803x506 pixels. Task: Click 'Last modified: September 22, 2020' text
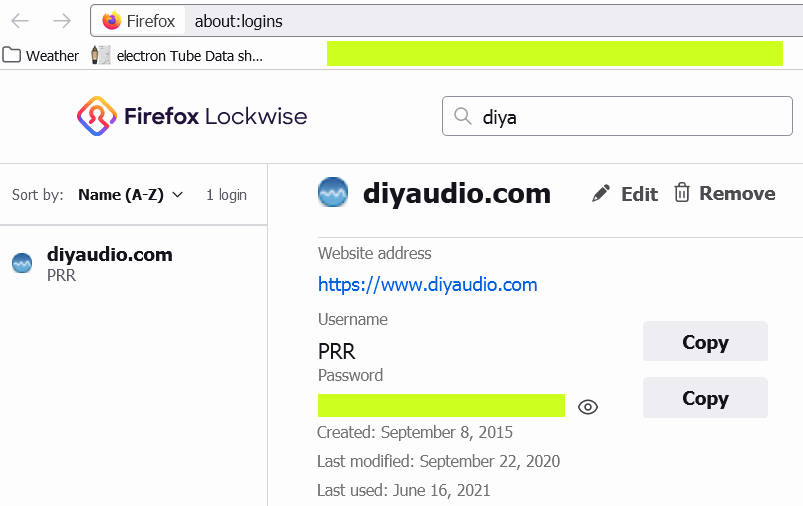coord(438,461)
